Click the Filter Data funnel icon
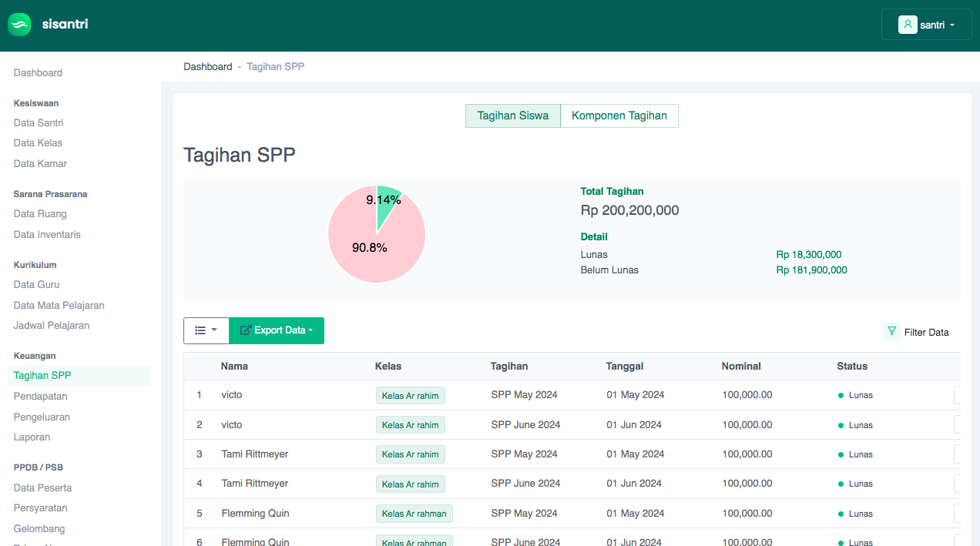 [x=891, y=331]
